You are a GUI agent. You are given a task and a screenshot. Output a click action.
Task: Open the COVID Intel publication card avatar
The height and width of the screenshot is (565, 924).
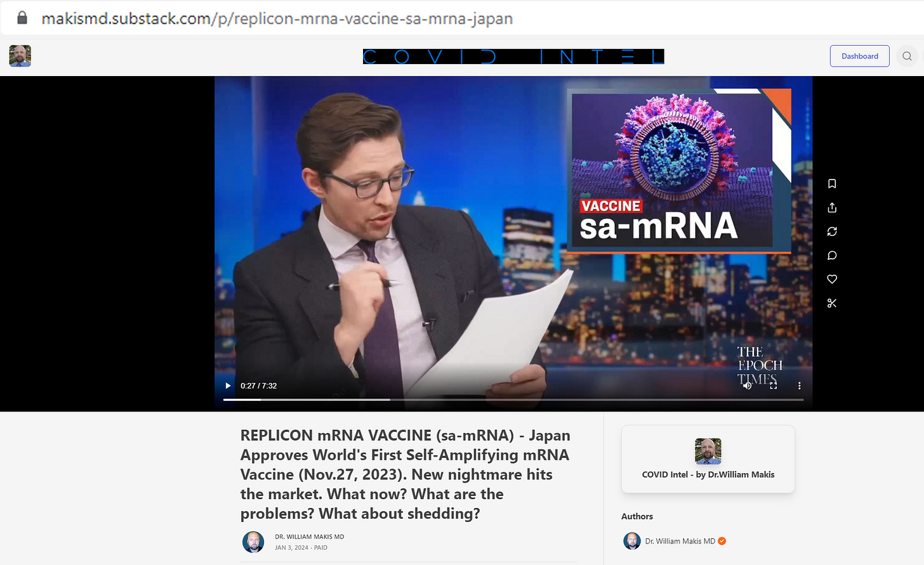(x=708, y=451)
